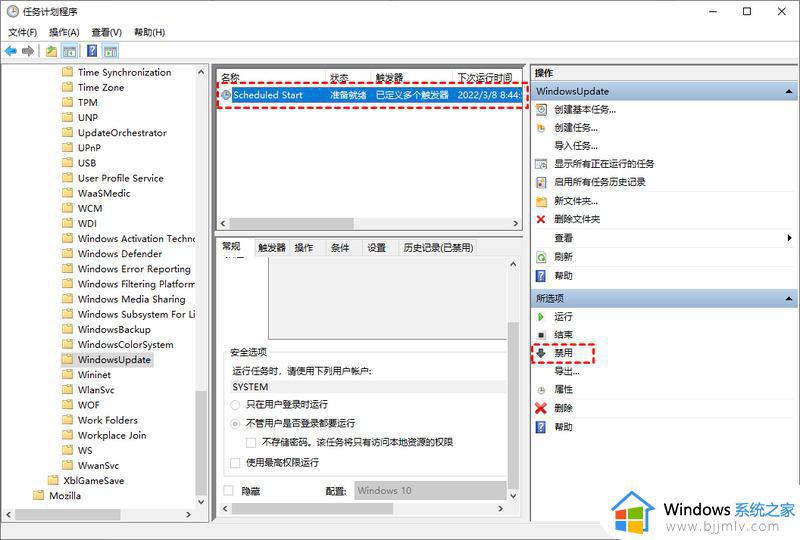Sort by the 状态 column header
800x540 pixels.
(x=348, y=78)
